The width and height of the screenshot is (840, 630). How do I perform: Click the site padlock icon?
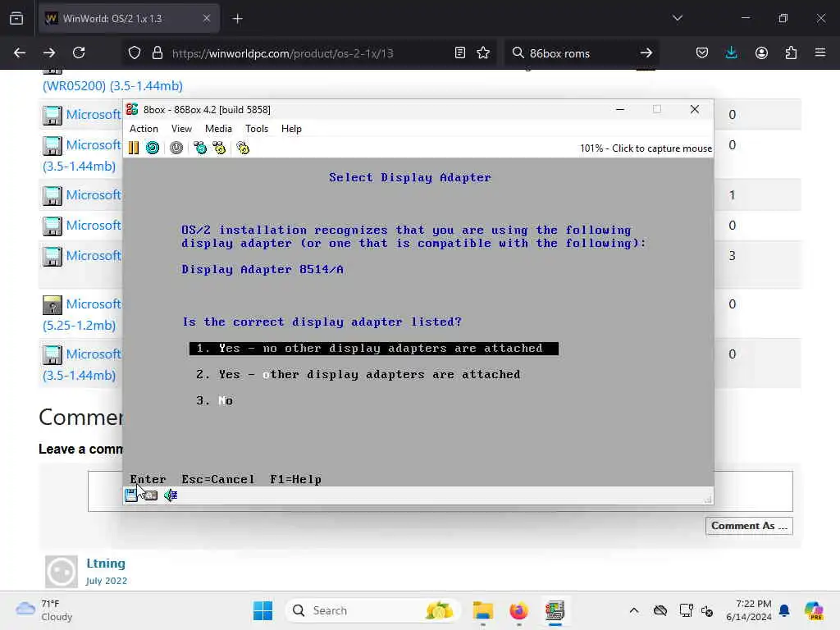point(157,53)
